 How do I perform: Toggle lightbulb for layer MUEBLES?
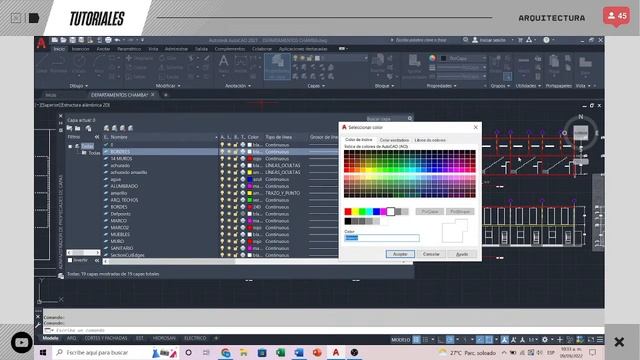pyautogui.click(x=222, y=235)
